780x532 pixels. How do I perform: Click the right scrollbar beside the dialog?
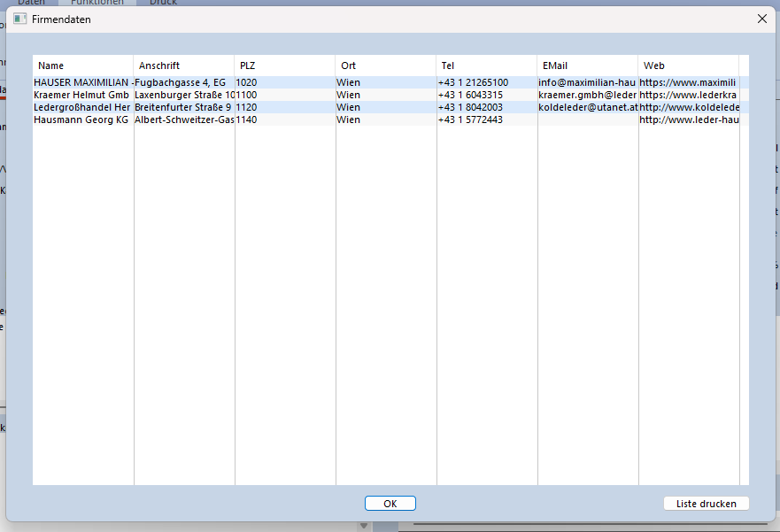776,266
